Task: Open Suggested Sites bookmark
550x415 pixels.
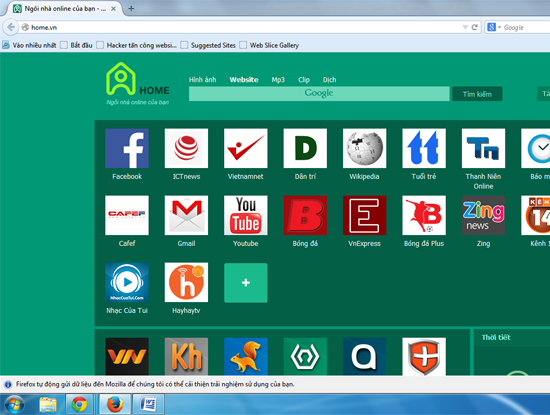Action: tap(208, 45)
